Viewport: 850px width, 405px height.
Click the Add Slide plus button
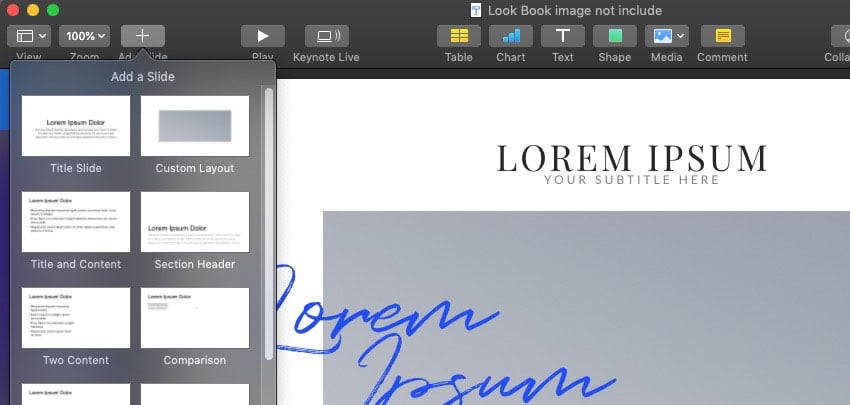(142, 36)
